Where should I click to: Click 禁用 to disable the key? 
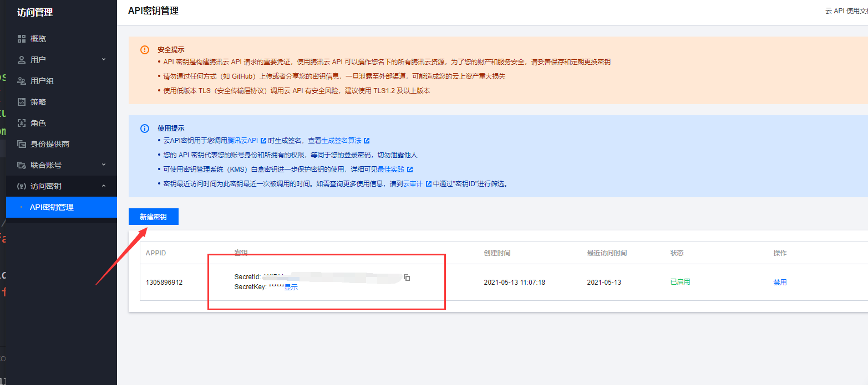[x=780, y=282]
